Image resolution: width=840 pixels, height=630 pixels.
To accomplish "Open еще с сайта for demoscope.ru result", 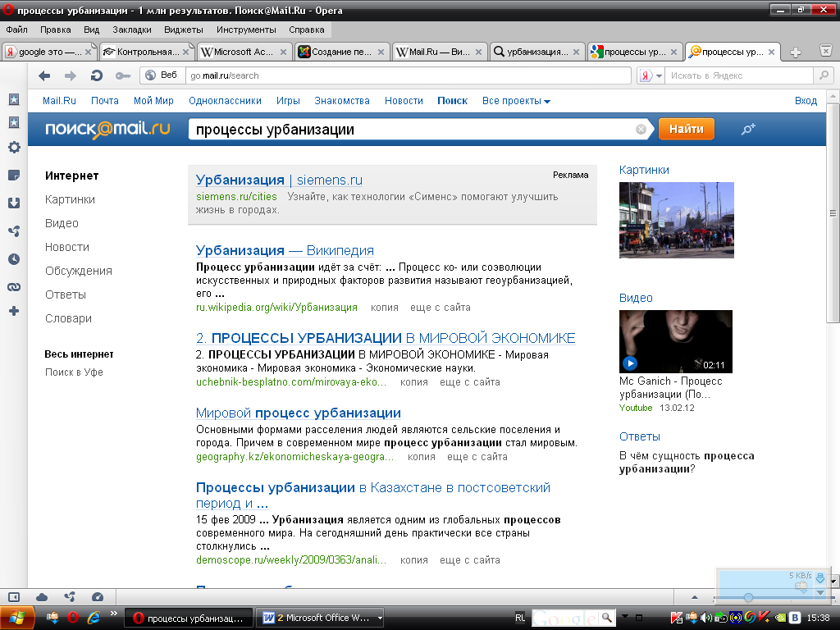I will [470, 559].
